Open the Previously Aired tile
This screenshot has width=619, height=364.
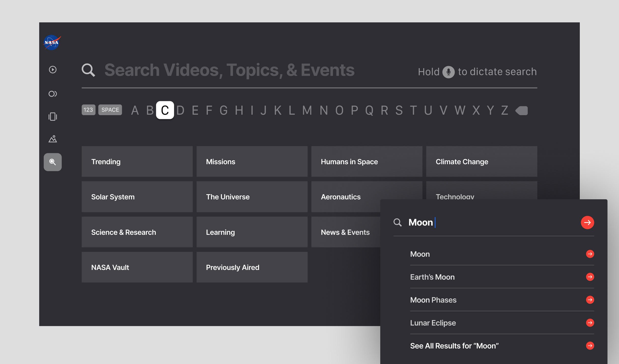[252, 267]
